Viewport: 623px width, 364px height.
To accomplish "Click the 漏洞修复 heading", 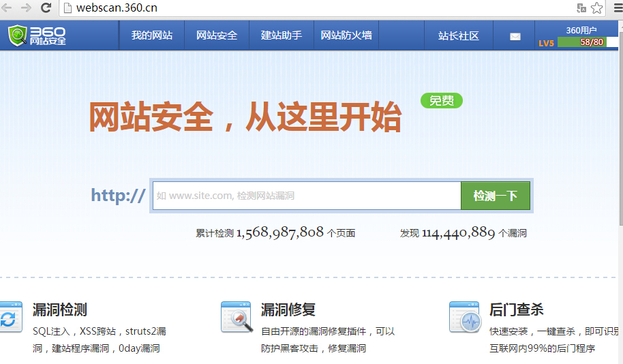I will (288, 309).
